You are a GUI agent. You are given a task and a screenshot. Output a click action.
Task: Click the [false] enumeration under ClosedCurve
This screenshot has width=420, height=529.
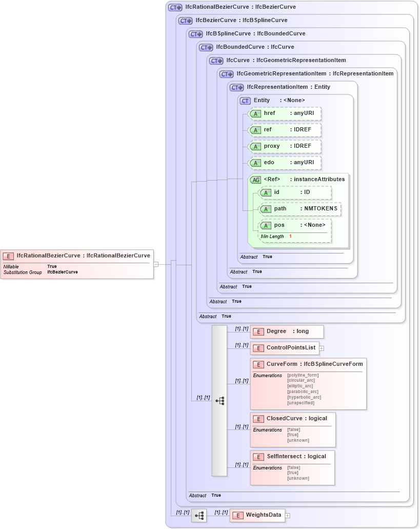coord(293,429)
